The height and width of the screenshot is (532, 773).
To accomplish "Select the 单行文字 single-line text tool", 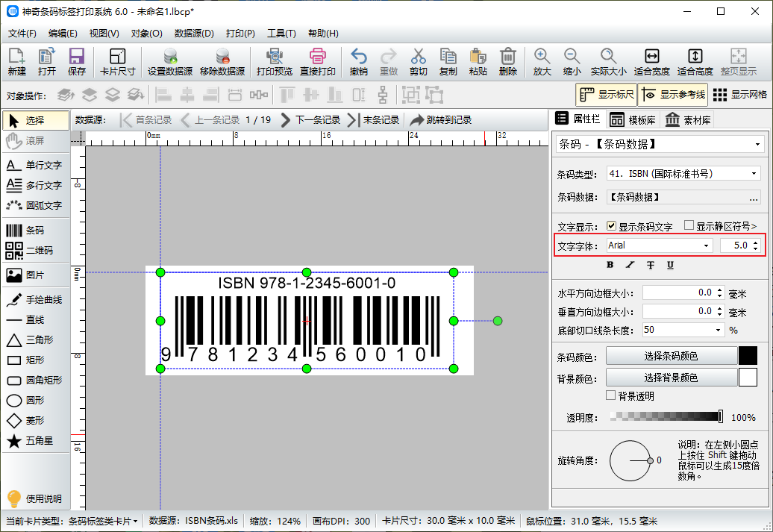I will [34, 165].
